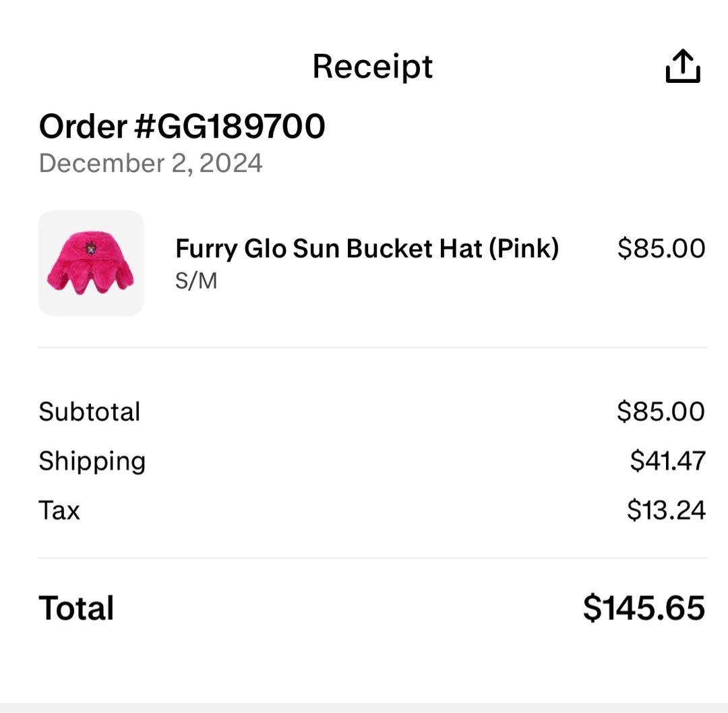This screenshot has height=713, width=728.
Task: Click the S/M size label
Action: tap(195, 280)
